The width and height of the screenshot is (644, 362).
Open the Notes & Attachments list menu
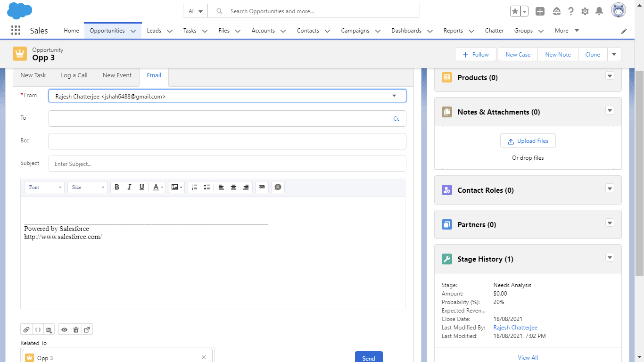pos(610,110)
